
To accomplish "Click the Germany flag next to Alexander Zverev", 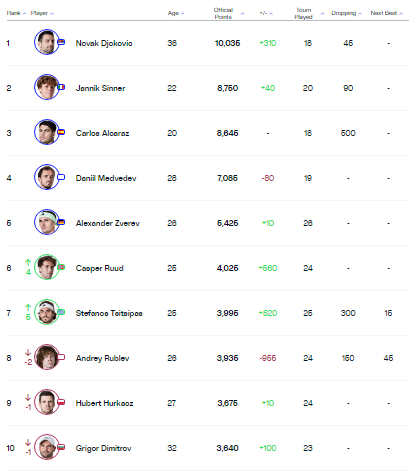I will 61,222.
